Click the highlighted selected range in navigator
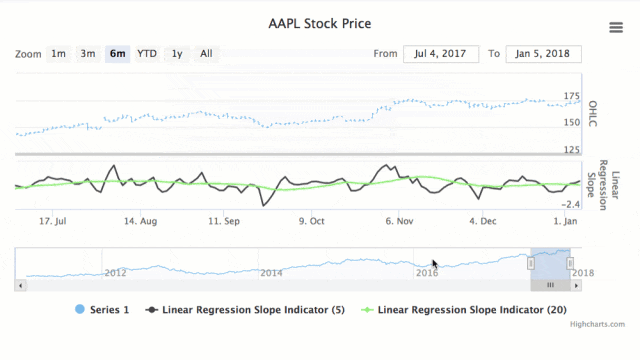This screenshot has width=640, height=360. click(550, 263)
